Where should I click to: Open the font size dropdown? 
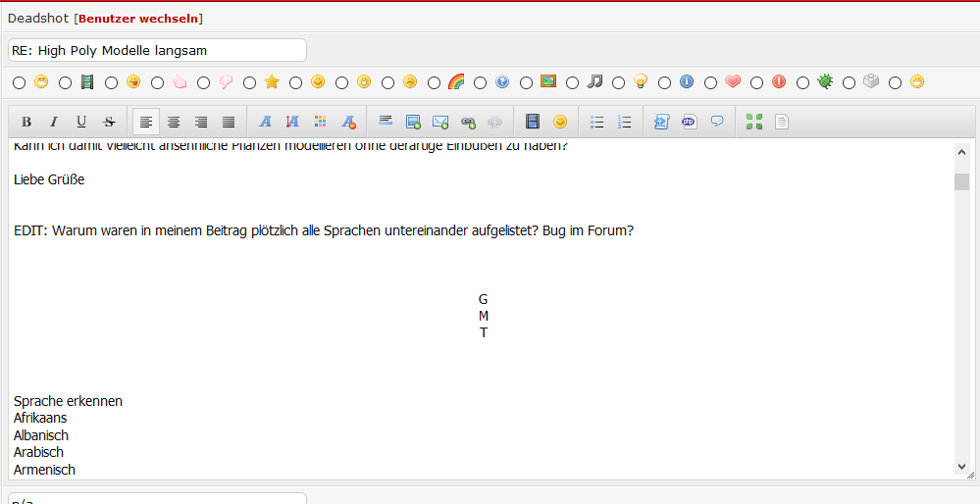(x=292, y=123)
